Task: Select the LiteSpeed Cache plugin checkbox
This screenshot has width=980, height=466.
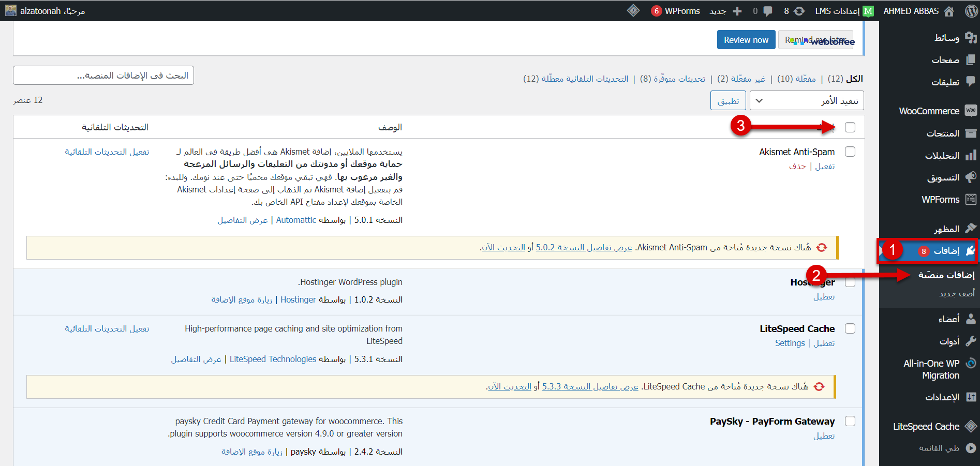Action: click(850, 328)
